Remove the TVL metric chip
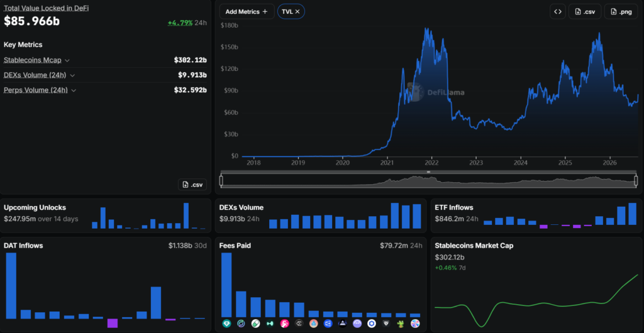 tap(297, 11)
